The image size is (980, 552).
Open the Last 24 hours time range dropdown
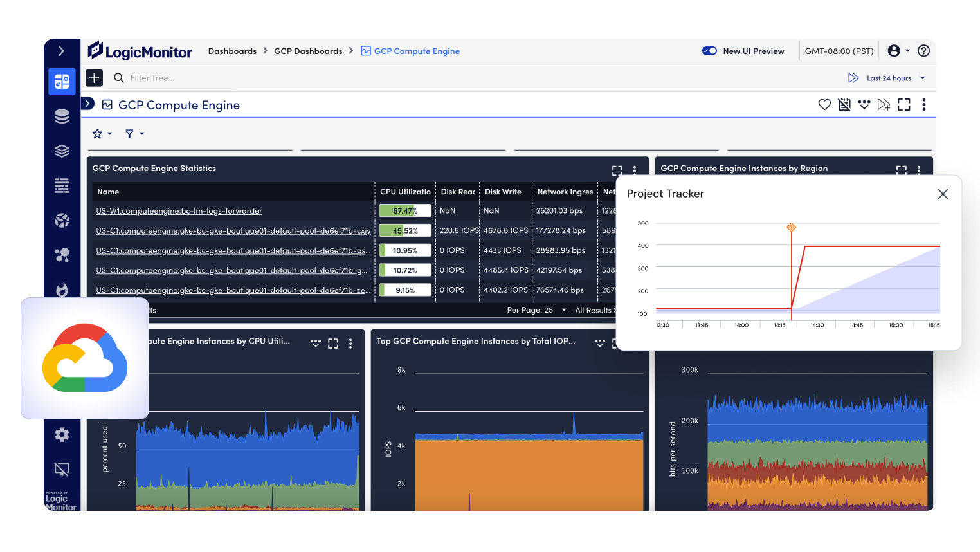(896, 78)
